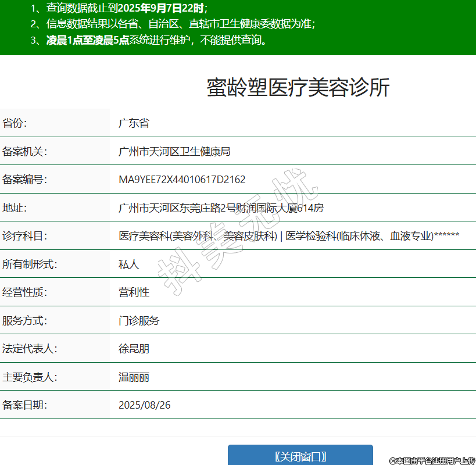Click the 本图由平台注册用户上传 caption
Viewport: 476px width, 465px height.
point(432,460)
